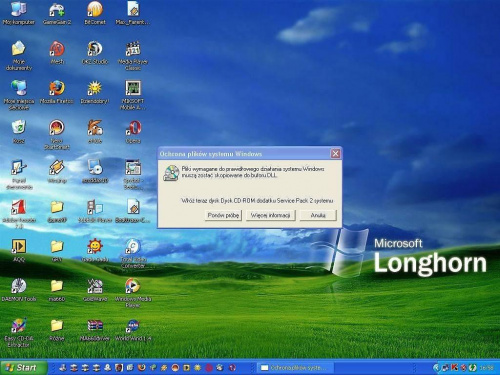Launch the Easy CD-DA Extractor shortcut
The height and width of the screenshot is (375, 500).
pyautogui.click(x=19, y=333)
